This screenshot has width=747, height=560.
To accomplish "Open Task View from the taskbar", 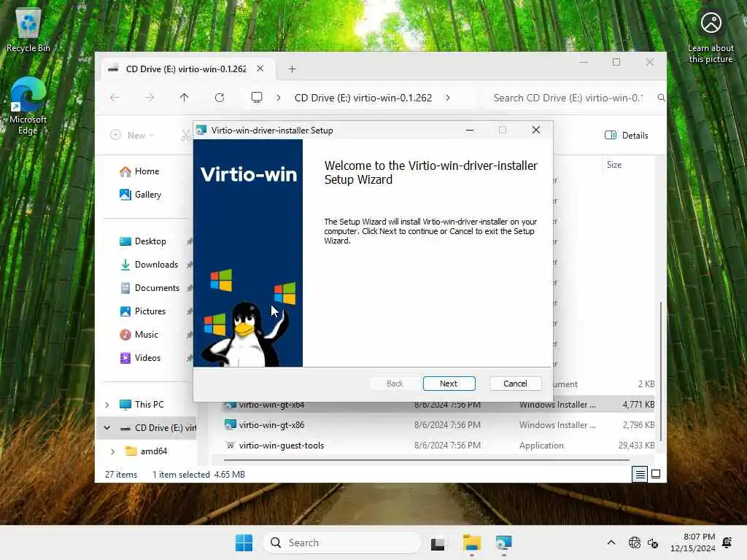I will point(438,542).
